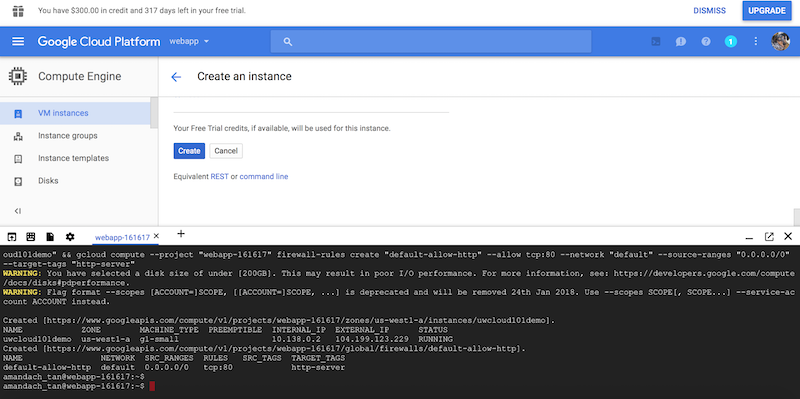
Task: Click the search magnifier icon
Action: coord(288,42)
